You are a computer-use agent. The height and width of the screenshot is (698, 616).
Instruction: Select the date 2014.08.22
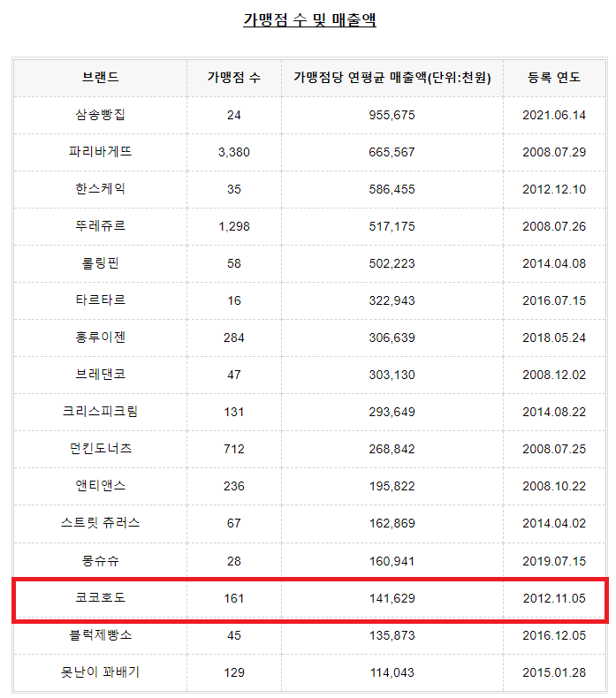click(x=554, y=412)
